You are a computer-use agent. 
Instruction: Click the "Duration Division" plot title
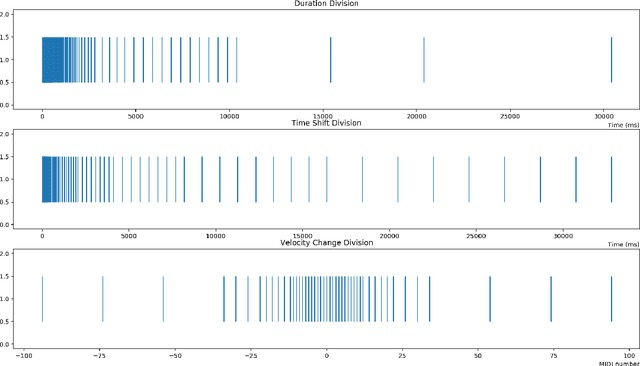point(326,3)
